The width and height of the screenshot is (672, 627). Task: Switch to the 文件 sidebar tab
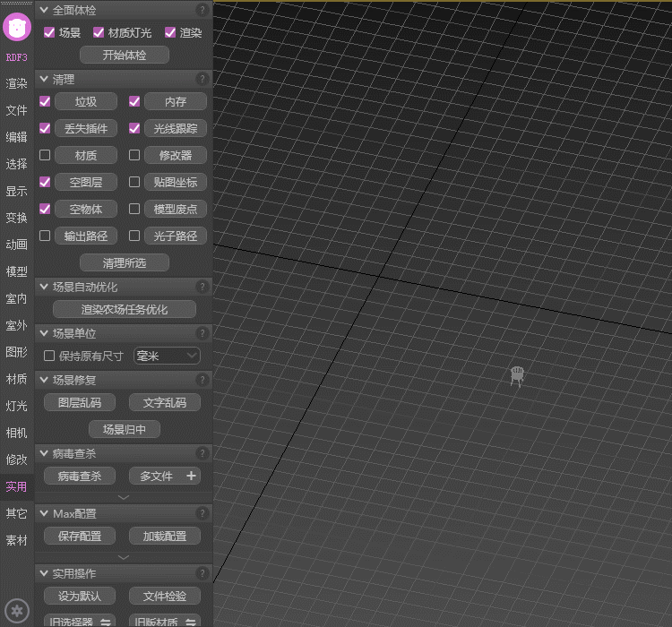coord(17,110)
